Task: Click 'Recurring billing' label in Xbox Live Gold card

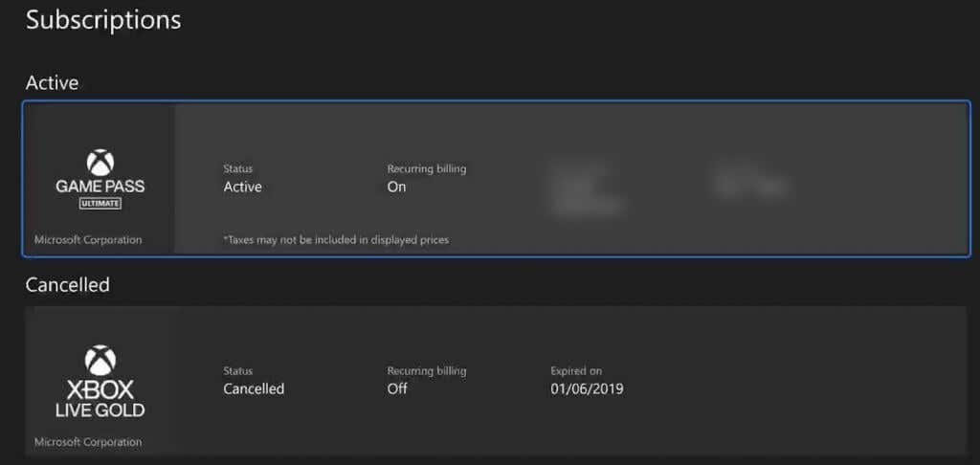Action: coord(427,371)
